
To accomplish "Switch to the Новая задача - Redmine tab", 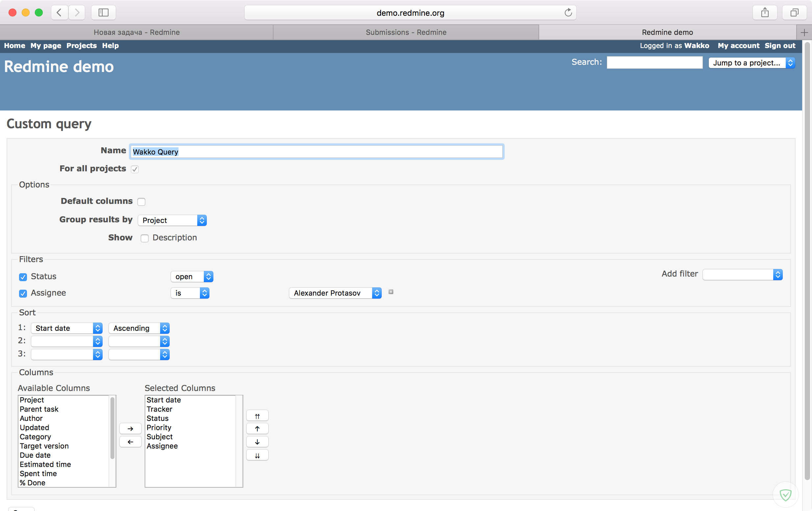I will coord(136,32).
